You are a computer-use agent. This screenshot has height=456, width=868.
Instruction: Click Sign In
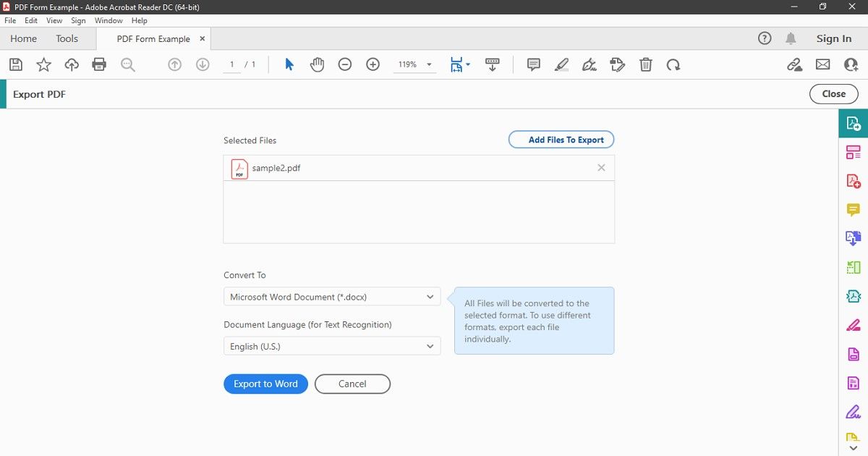tap(834, 38)
